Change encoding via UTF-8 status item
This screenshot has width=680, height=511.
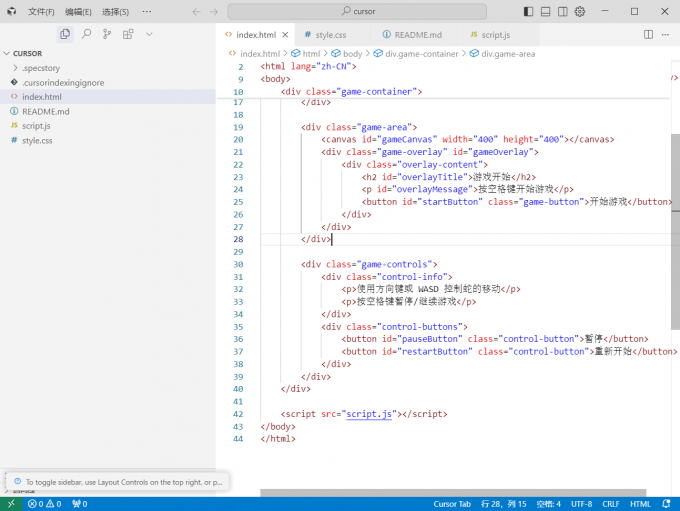coord(582,504)
